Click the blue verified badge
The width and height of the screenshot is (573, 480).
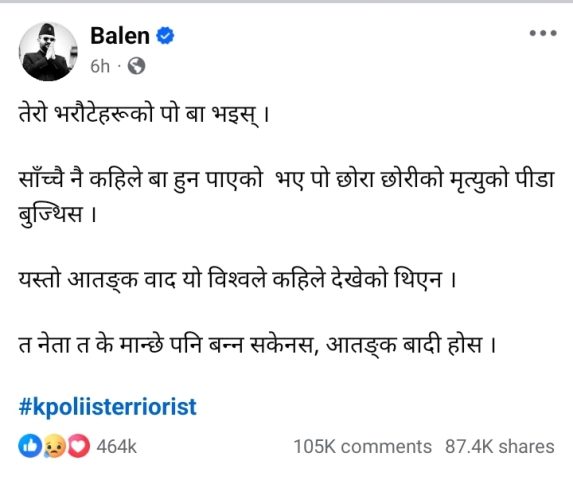point(165,36)
